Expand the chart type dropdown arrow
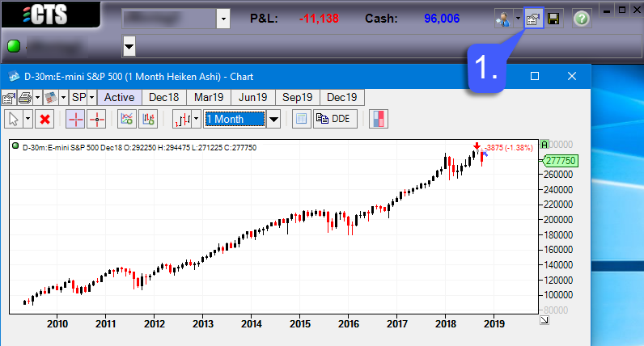644x346 pixels. 196,120
